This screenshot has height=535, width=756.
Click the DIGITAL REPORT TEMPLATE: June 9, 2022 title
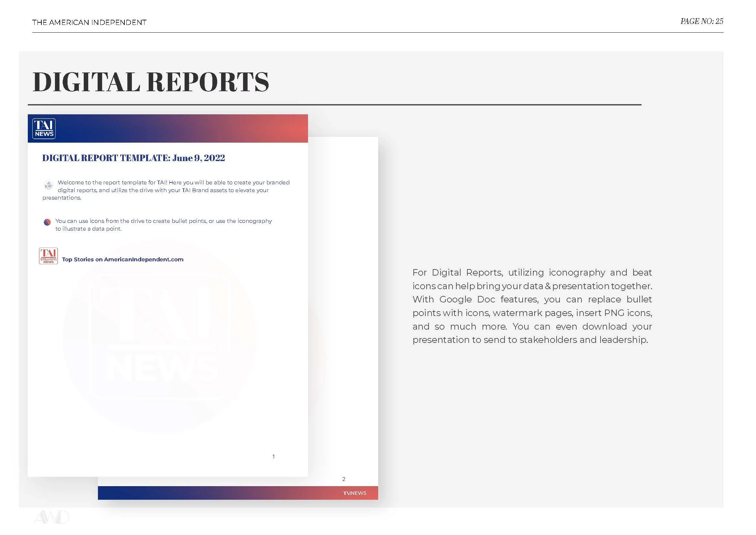pos(133,158)
